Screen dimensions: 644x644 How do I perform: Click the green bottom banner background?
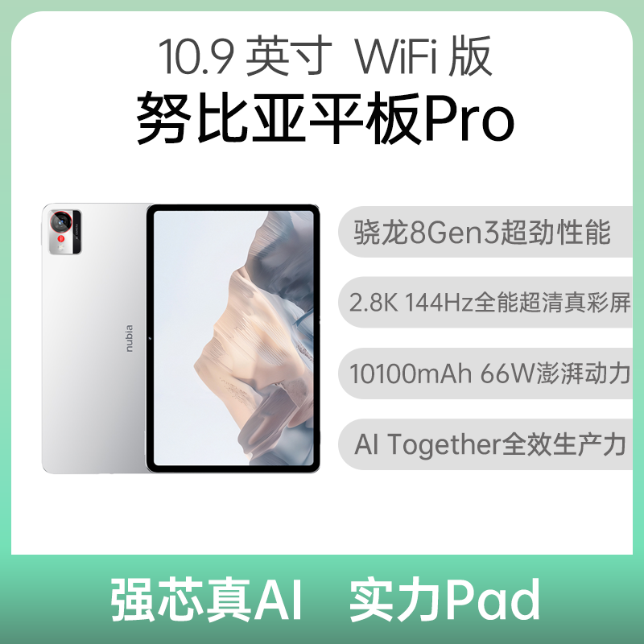point(322,599)
